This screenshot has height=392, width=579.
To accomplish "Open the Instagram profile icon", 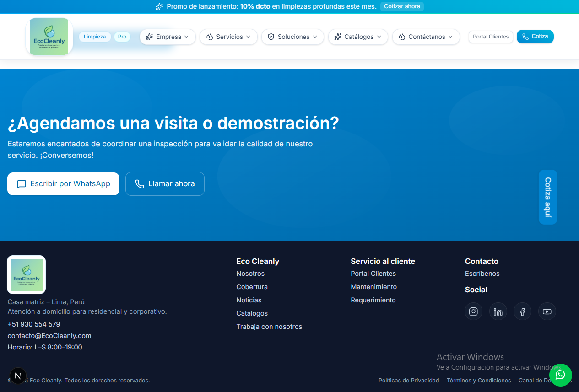I will click(473, 311).
